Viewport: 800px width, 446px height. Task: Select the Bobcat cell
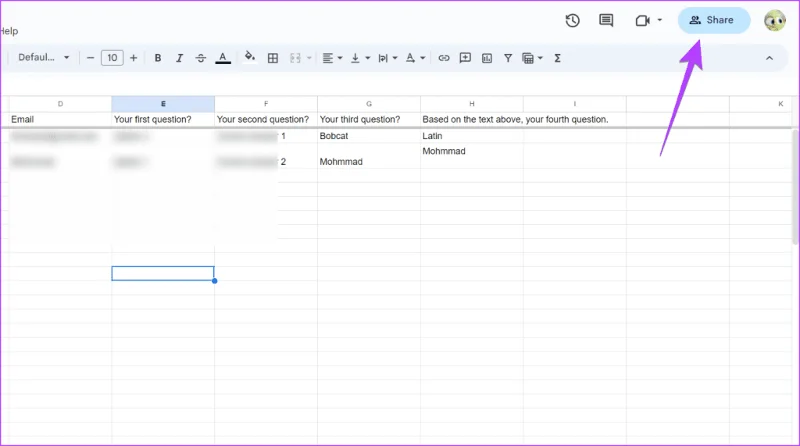tap(369, 136)
